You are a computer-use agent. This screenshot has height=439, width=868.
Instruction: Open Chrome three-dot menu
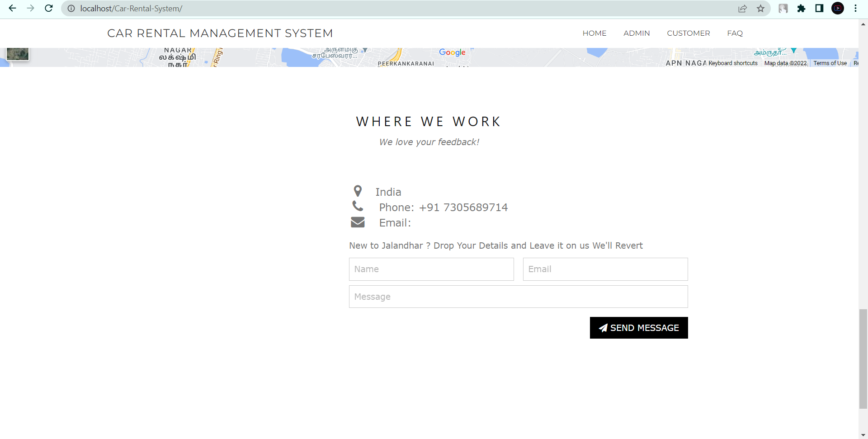click(x=855, y=9)
